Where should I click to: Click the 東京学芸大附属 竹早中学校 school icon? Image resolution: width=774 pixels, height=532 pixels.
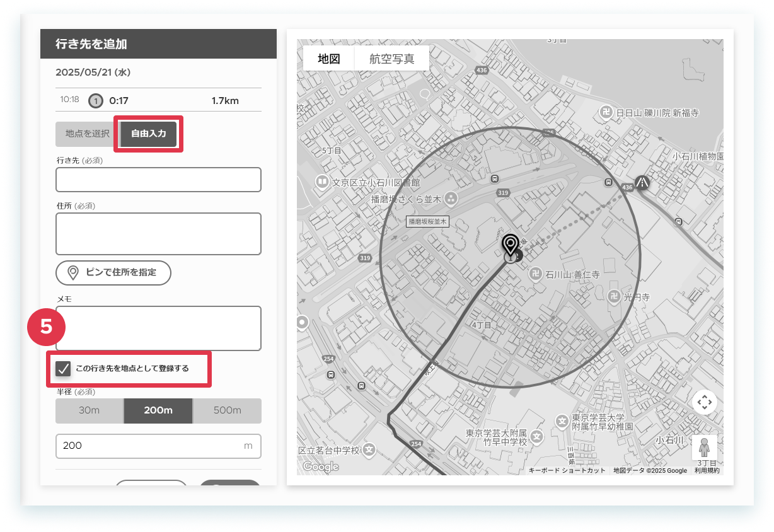click(536, 436)
